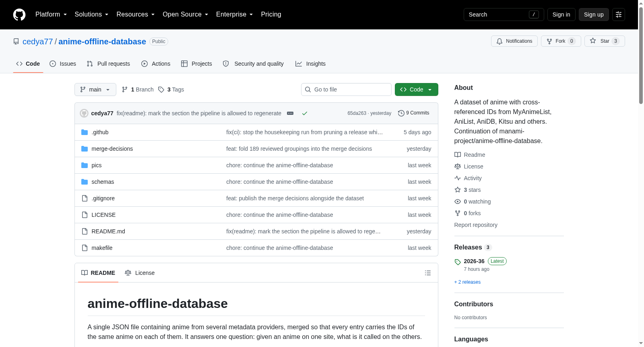Switch to the Issues tab
644x347 pixels.
coord(63,64)
